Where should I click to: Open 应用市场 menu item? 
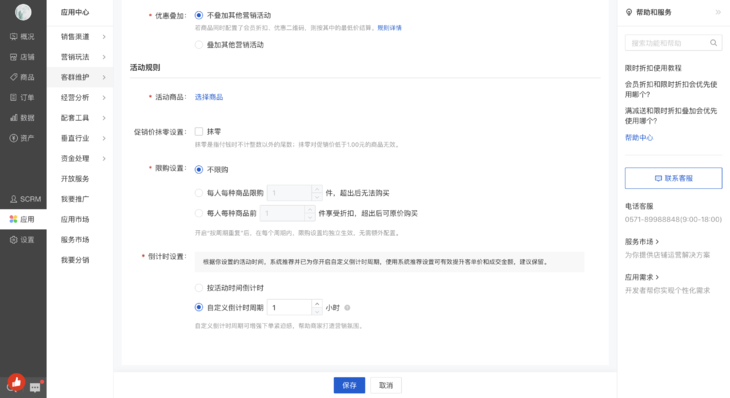pos(75,219)
